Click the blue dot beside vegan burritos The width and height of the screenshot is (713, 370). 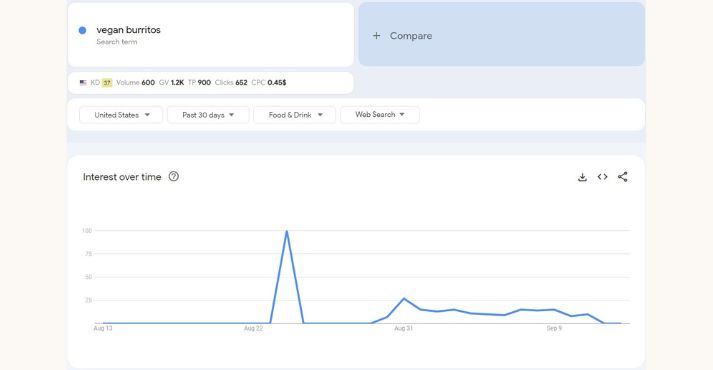pyautogui.click(x=82, y=30)
